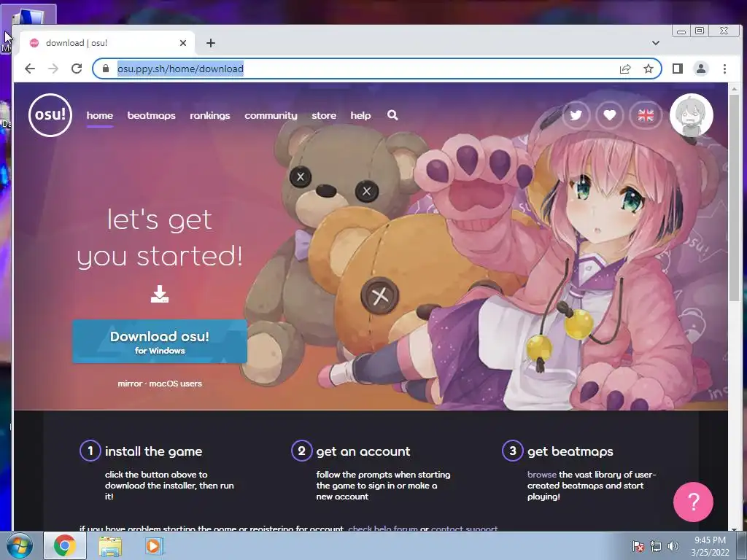Viewport: 747px width, 560px height.
Task: Click the mirror download link
Action: coord(130,384)
